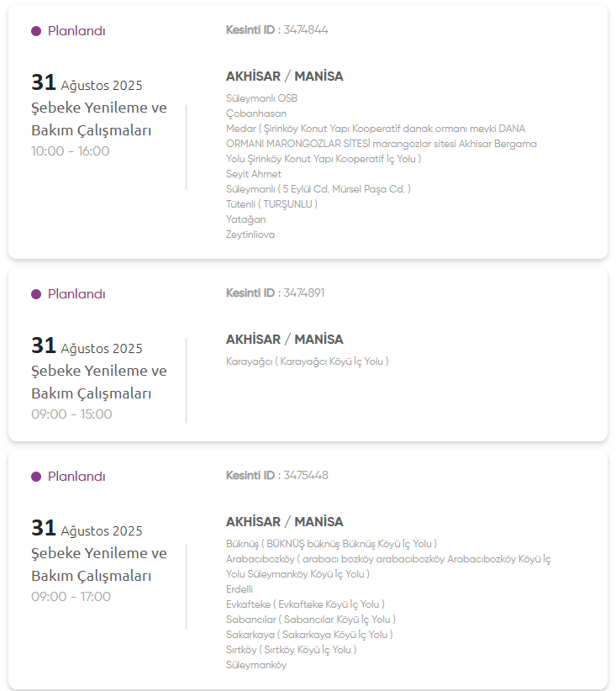The image size is (616, 691).
Task: Click the 10:00 - 16:00 time range
Action: 71,151
